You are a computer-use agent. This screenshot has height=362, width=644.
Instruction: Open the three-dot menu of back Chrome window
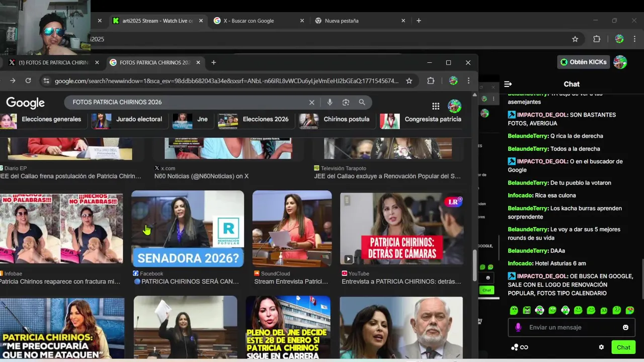coord(634,39)
